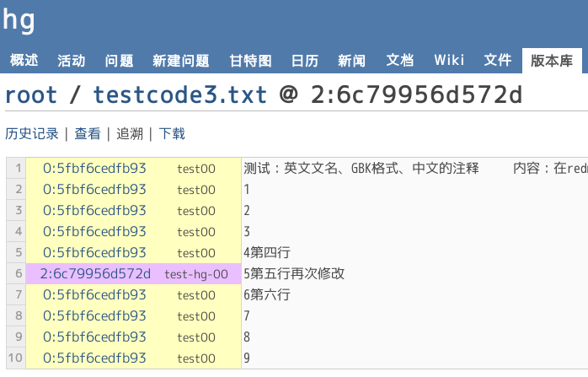Image resolution: width=588 pixels, height=377 pixels.
Task: Open the 日历 calendar tab
Action: [x=304, y=60]
